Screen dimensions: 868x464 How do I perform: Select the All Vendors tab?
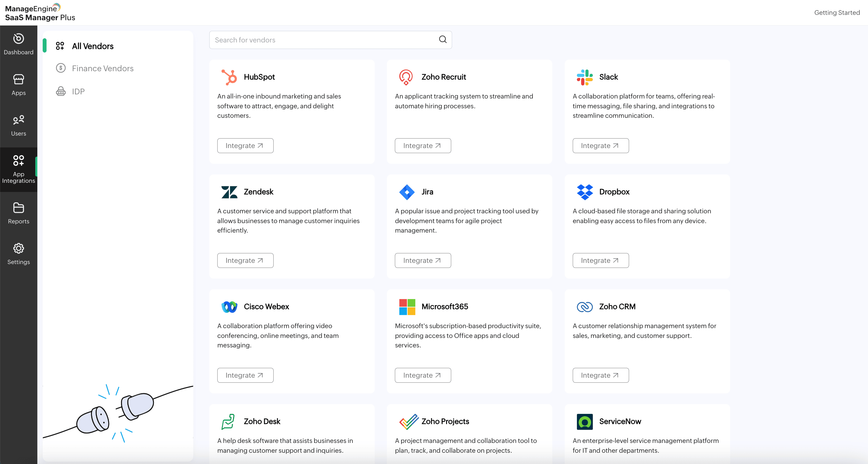pyautogui.click(x=93, y=46)
